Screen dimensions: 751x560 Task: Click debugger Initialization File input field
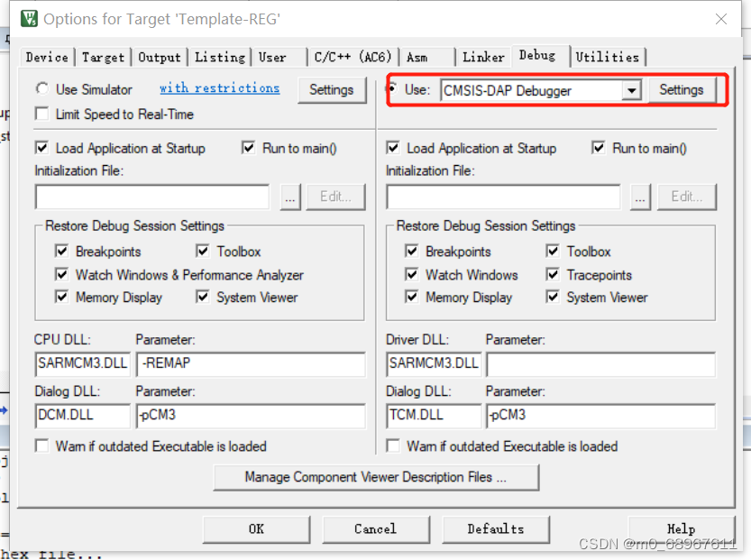(503, 197)
